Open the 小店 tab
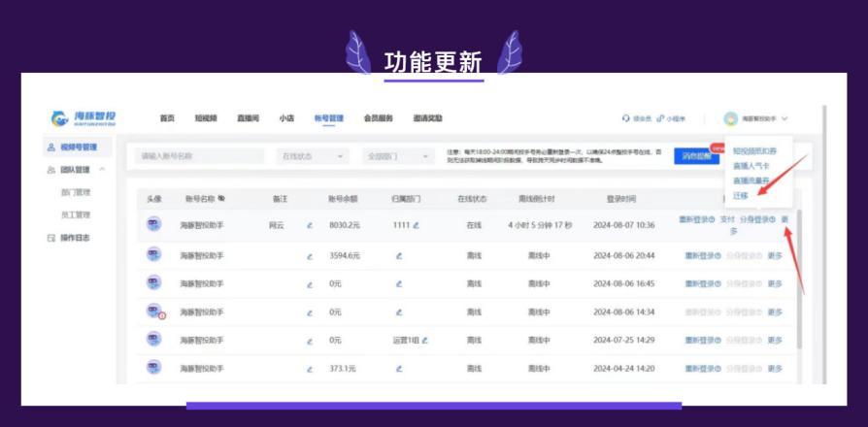The image size is (868, 427). tap(286, 118)
